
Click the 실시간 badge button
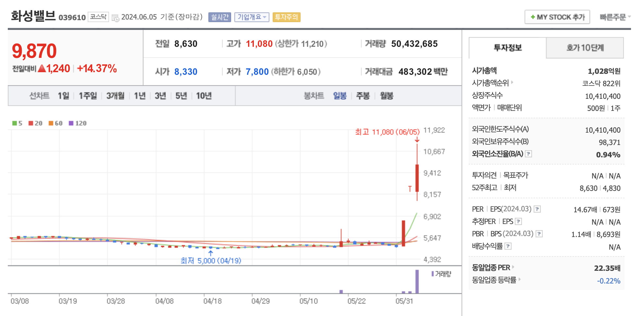point(220,17)
